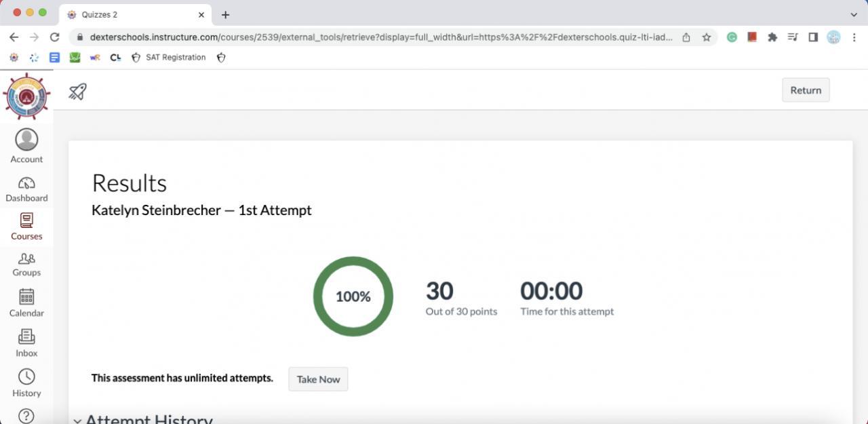Open the Canvas Inbox
Viewport: 868px width, 424px height.
pos(26,343)
